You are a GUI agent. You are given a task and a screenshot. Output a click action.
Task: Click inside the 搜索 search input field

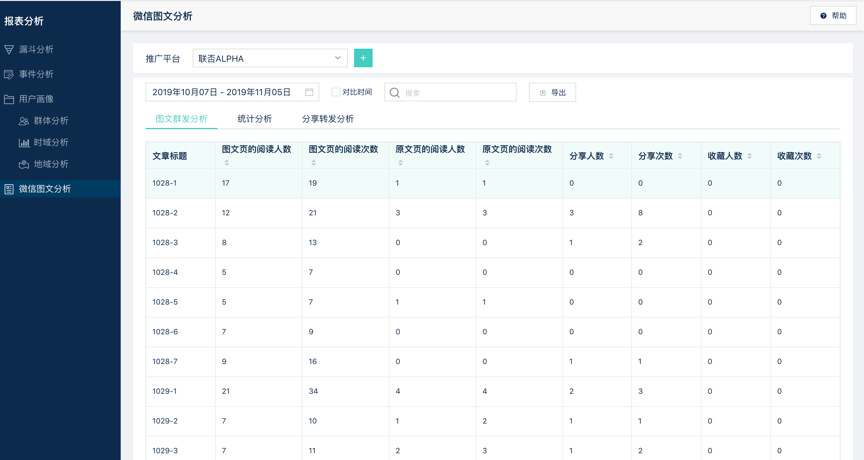coord(450,93)
